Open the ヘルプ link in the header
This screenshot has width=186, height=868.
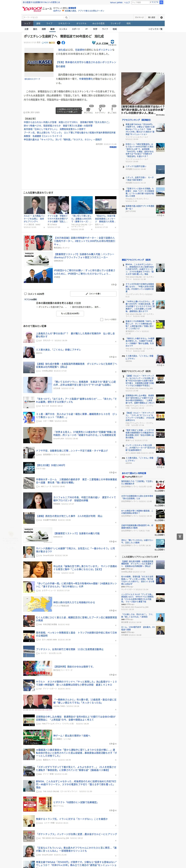click(127, 2)
